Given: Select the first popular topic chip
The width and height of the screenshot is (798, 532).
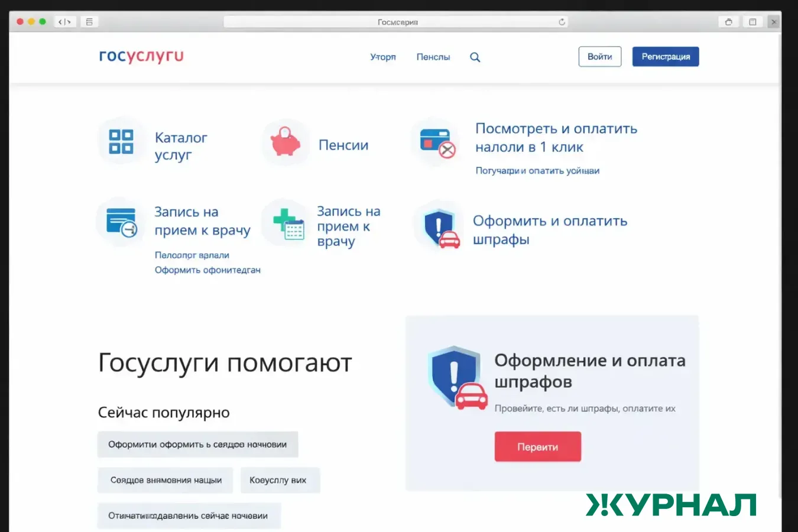Looking at the screenshot, I should click(x=197, y=444).
